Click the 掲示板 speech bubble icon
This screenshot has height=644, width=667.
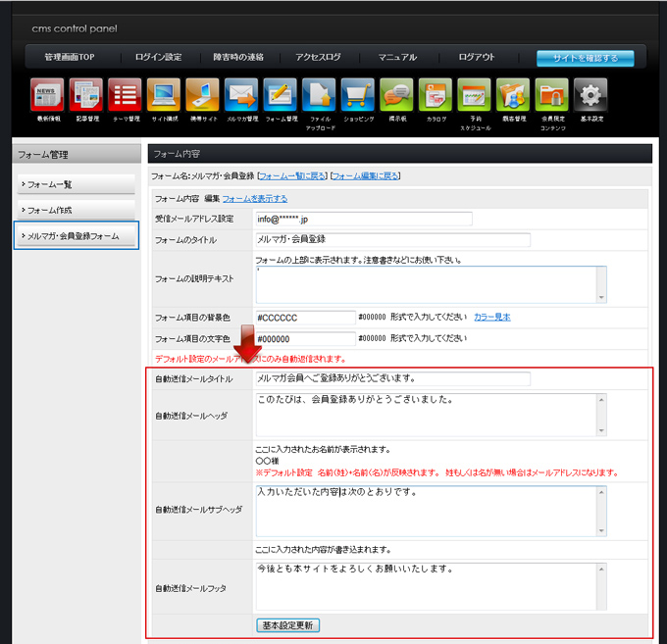pos(396,95)
